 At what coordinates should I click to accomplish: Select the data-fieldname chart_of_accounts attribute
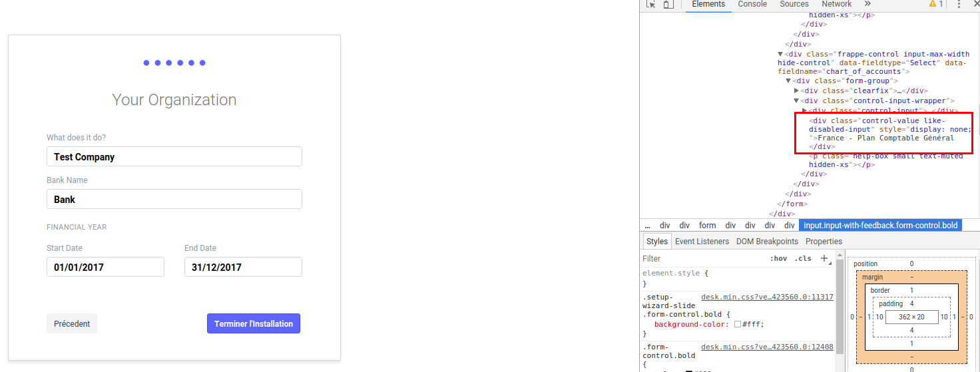pos(872,67)
